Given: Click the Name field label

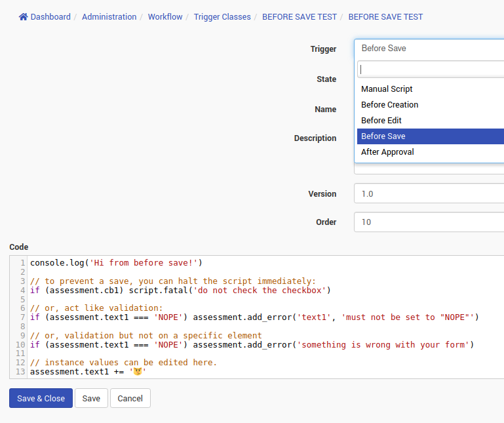Looking at the screenshot, I should click(x=325, y=110).
